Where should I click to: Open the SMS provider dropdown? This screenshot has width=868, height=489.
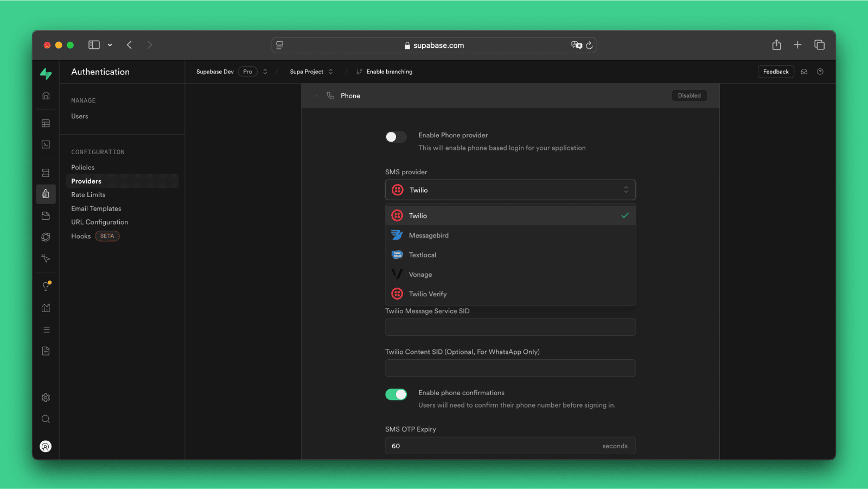pyautogui.click(x=510, y=190)
